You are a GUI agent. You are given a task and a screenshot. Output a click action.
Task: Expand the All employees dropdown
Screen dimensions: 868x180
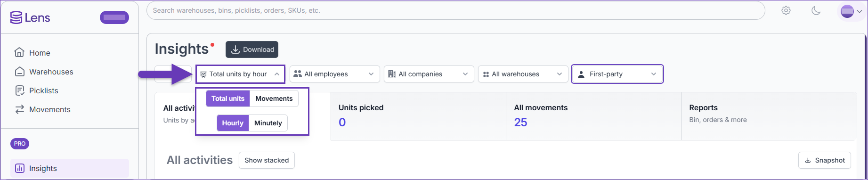pos(334,74)
